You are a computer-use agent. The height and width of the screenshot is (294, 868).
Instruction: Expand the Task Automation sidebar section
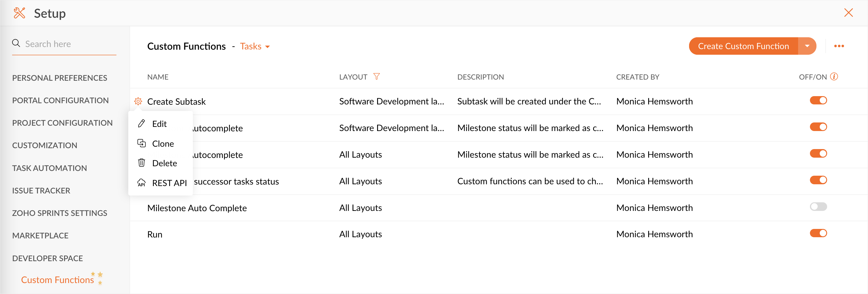[x=49, y=168]
